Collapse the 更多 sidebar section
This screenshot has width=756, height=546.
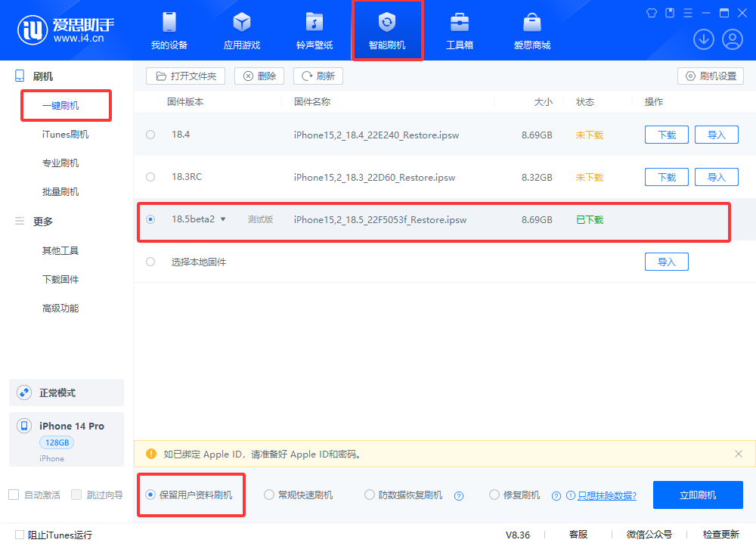20,222
